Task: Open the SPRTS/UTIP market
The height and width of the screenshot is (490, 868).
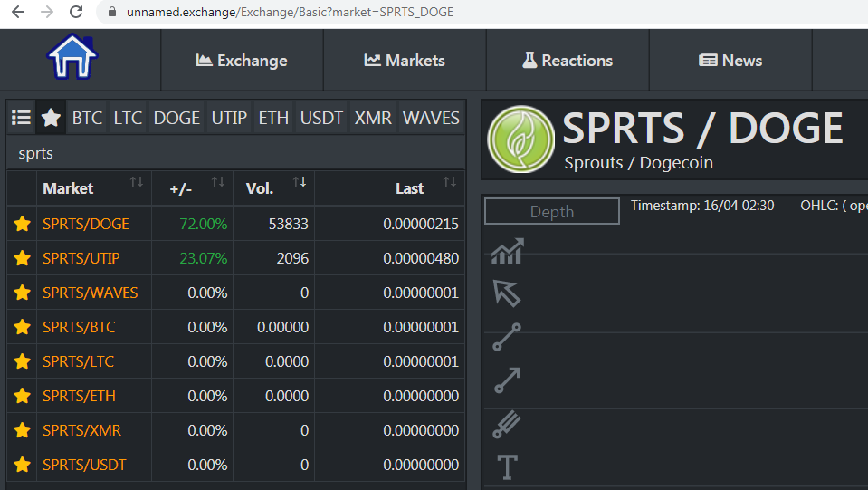Action: pos(81,258)
